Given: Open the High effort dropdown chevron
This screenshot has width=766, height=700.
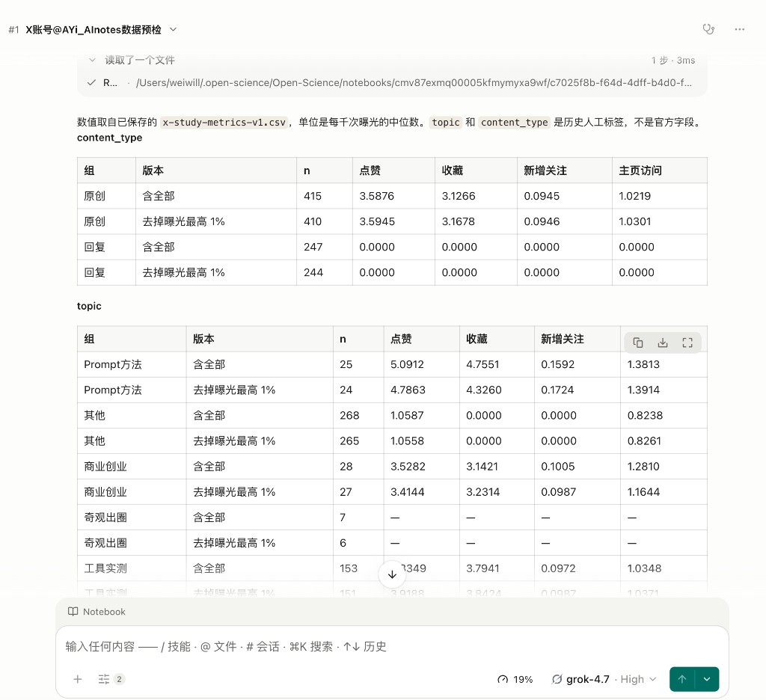Looking at the screenshot, I should [x=653, y=680].
